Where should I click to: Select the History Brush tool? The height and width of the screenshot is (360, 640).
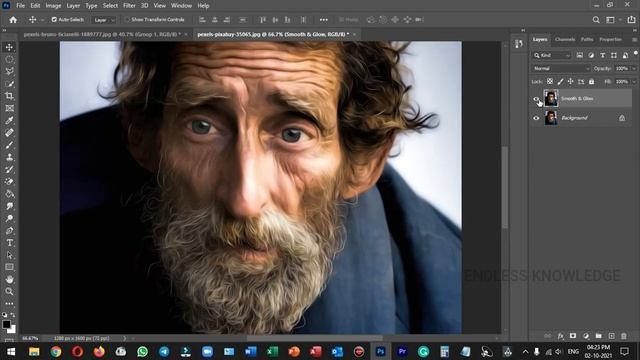pyautogui.click(x=9, y=169)
